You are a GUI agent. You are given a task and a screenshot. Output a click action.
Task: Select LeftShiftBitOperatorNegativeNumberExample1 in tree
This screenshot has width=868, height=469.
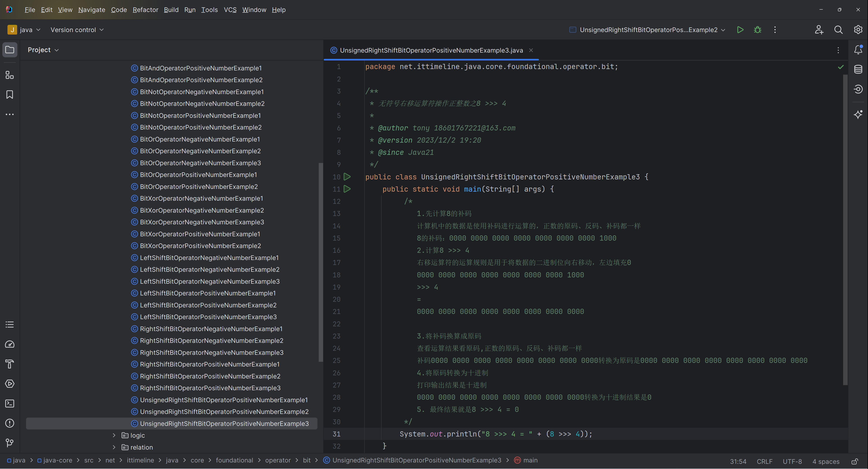[209, 258]
